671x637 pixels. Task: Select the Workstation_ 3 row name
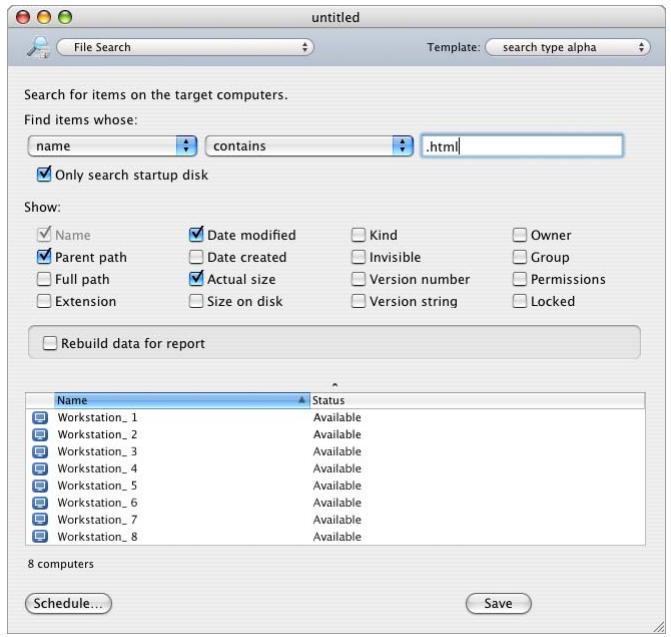(x=97, y=451)
